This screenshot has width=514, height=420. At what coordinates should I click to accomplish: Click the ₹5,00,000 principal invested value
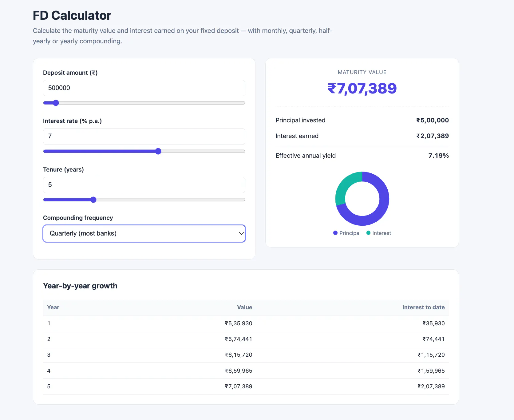[x=433, y=120]
